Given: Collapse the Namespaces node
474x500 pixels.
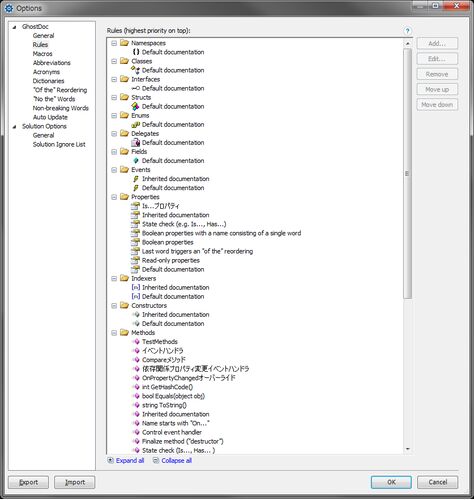Looking at the screenshot, I should click(114, 43).
